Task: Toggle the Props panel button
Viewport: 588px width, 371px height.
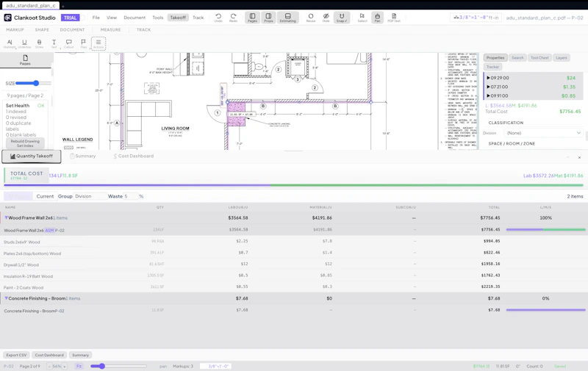Action: coord(268,17)
